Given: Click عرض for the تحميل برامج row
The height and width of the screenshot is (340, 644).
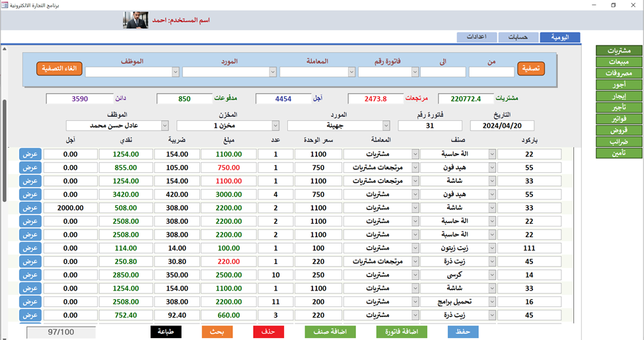Looking at the screenshot, I should (30, 302).
